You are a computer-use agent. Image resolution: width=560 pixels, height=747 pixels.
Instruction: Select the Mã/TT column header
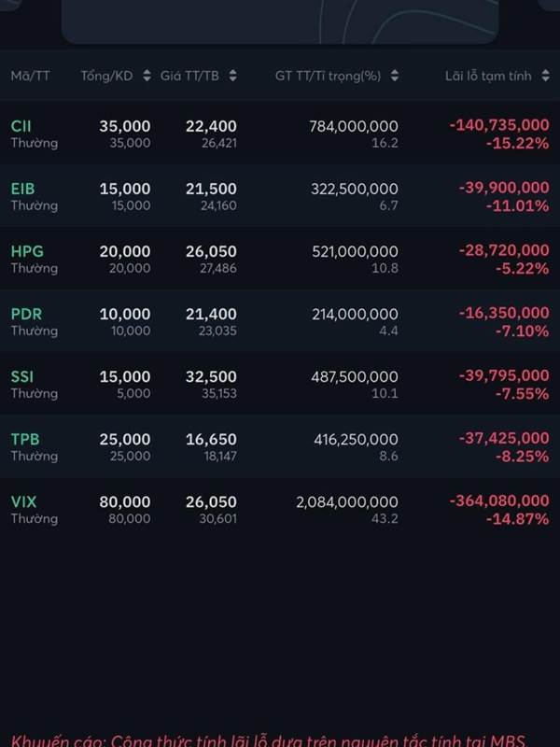click(30, 76)
